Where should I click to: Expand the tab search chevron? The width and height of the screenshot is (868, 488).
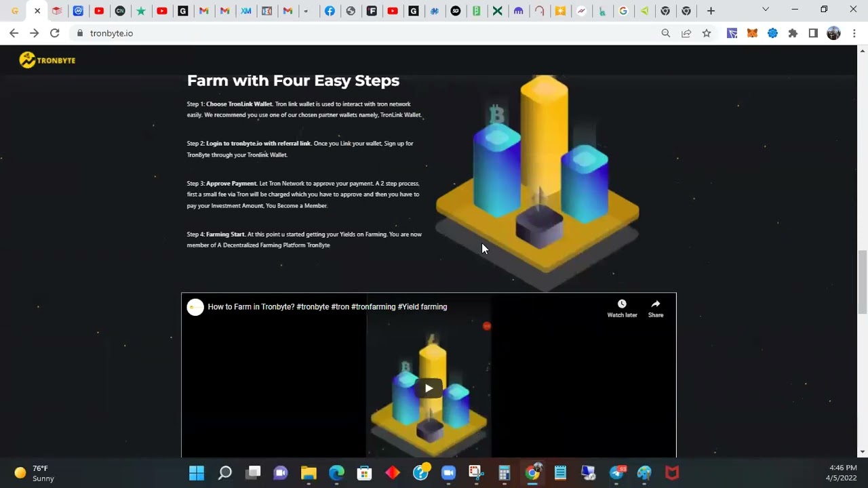pyautogui.click(x=766, y=9)
